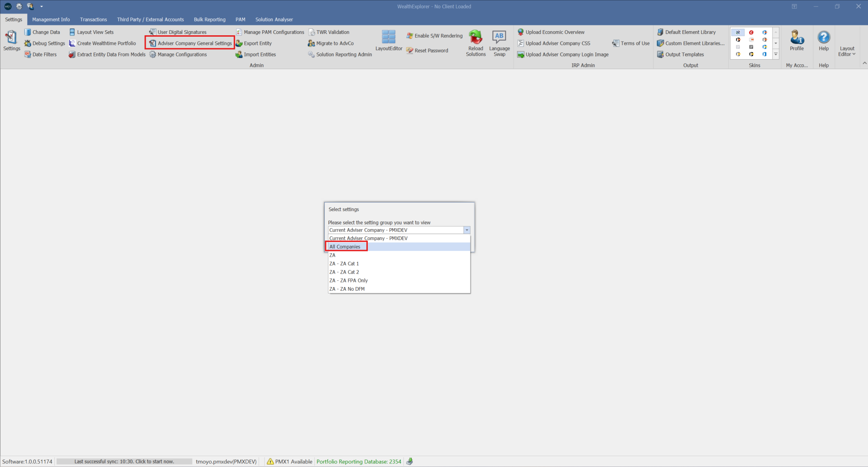868x467 pixels.
Task: Choose ZA - ZA FPA Only option
Action: [348, 281]
